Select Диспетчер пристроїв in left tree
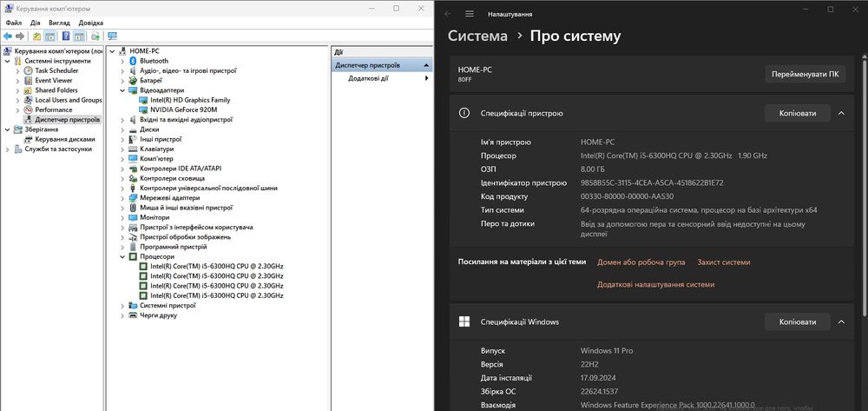 click(68, 120)
